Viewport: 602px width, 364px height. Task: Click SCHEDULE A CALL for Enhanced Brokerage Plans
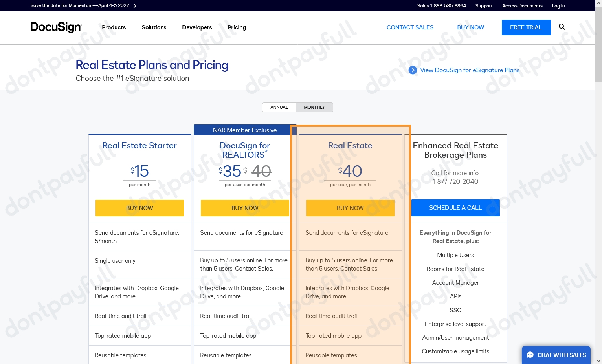455,208
